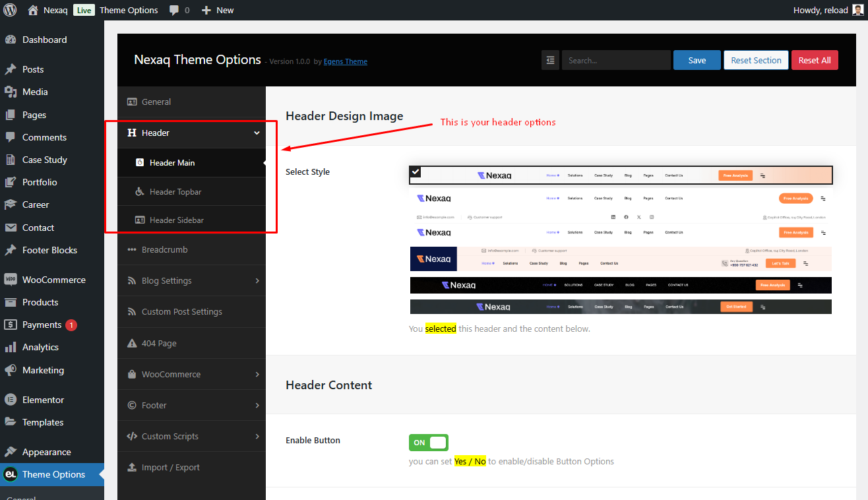Click the Posts pin icon
Image resolution: width=868 pixels, height=500 pixels.
tap(11, 69)
